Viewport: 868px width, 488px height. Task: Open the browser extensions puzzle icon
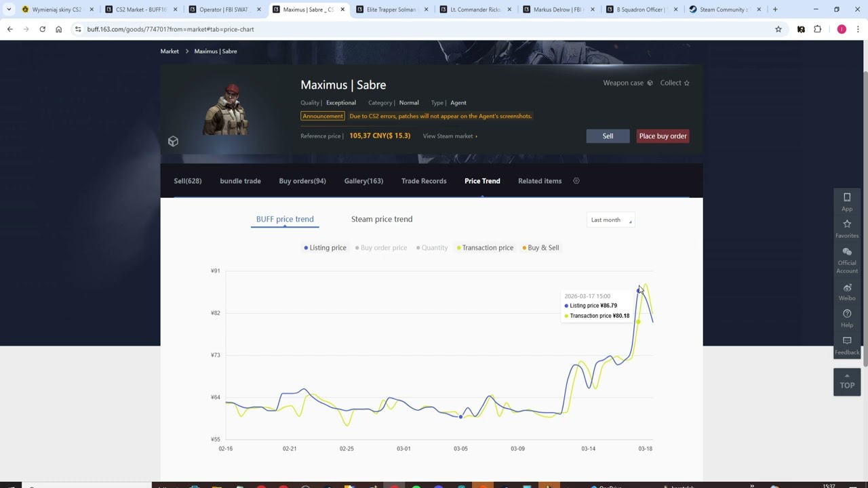(x=817, y=29)
